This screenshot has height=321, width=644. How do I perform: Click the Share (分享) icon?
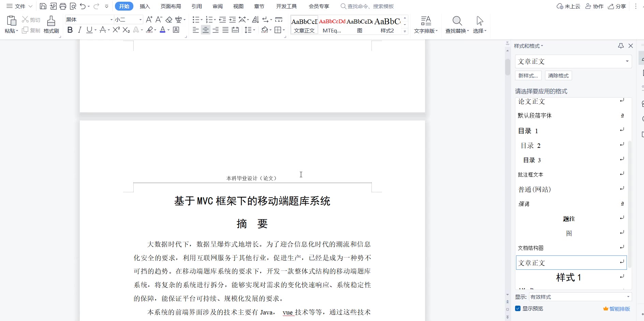[617, 6]
